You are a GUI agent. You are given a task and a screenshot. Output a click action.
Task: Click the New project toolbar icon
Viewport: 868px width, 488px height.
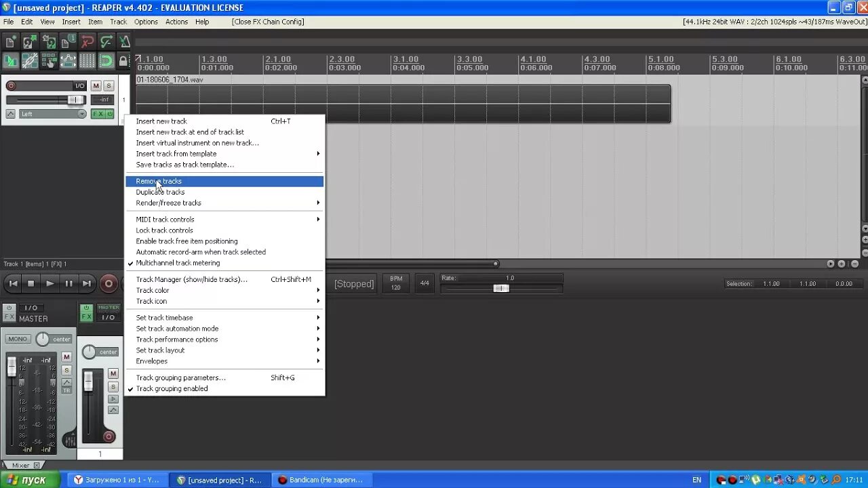pyautogui.click(x=11, y=42)
